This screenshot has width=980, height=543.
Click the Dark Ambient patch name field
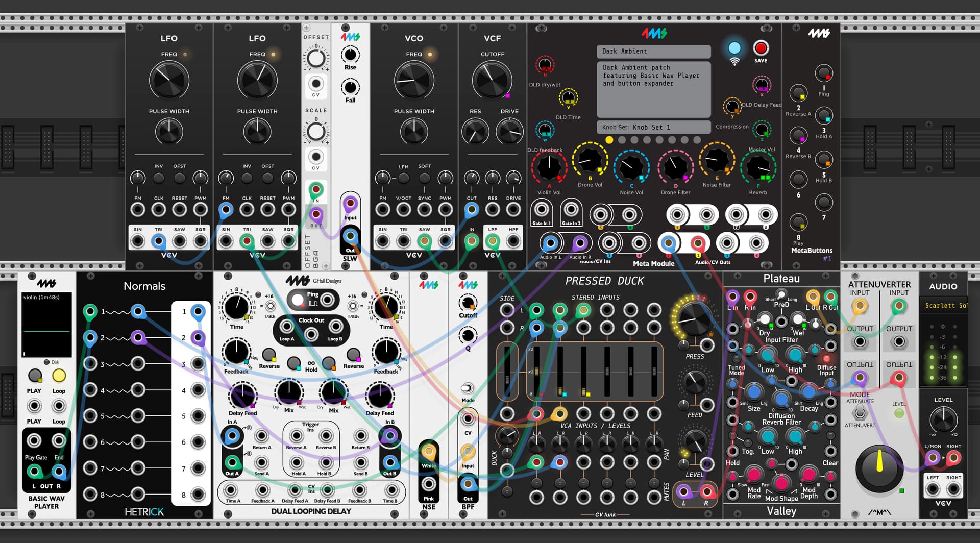point(653,51)
